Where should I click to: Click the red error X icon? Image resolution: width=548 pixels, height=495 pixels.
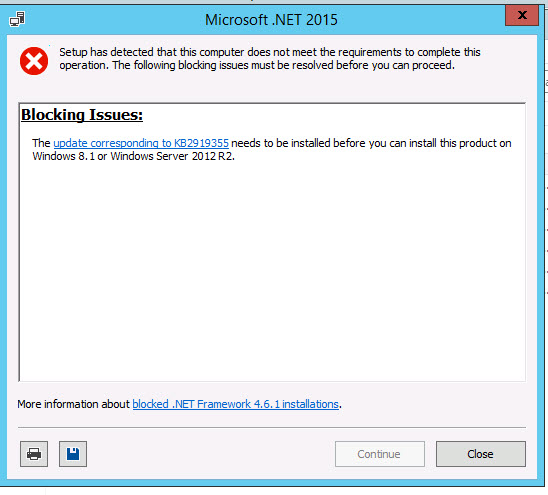[34, 61]
